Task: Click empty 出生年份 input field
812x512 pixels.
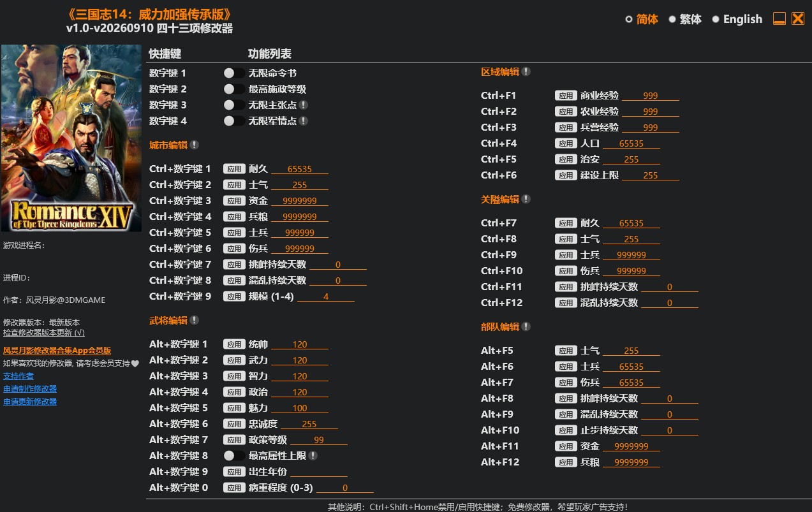Action: (319, 472)
